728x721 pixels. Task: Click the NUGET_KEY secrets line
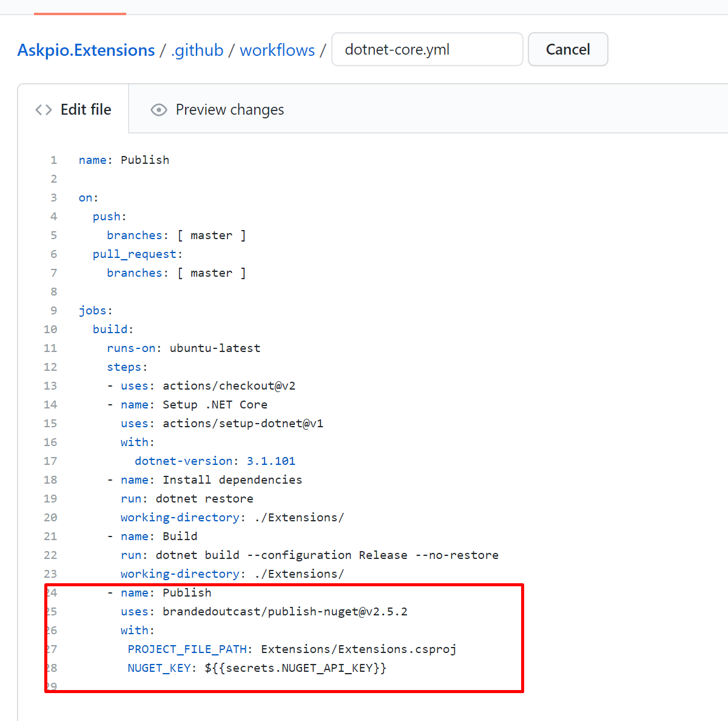pos(257,668)
